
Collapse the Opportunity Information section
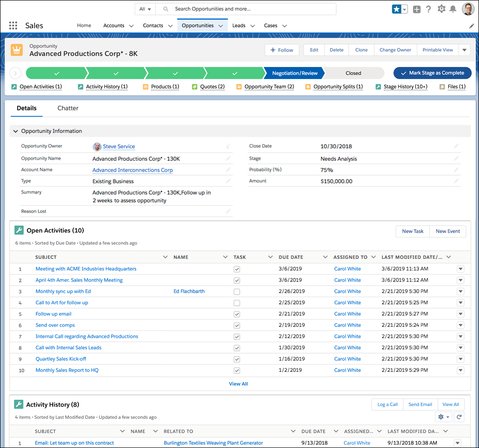pyautogui.click(x=16, y=131)
